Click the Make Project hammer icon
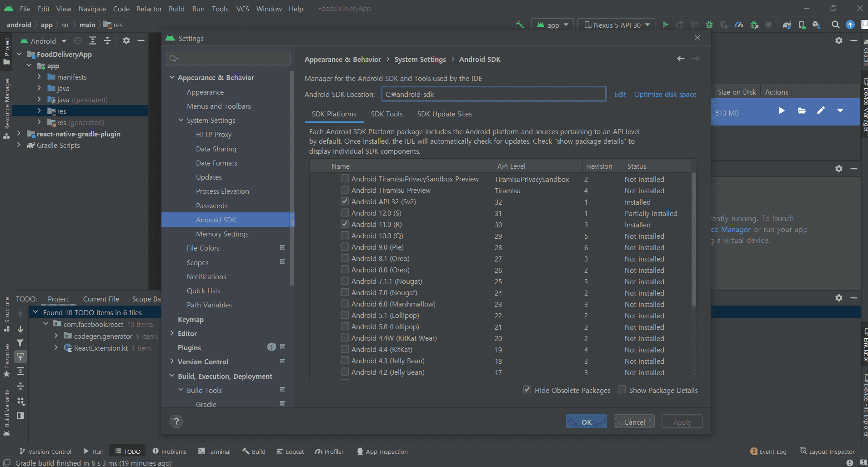This screenshot has height=467, width=868. pos(520,25)
